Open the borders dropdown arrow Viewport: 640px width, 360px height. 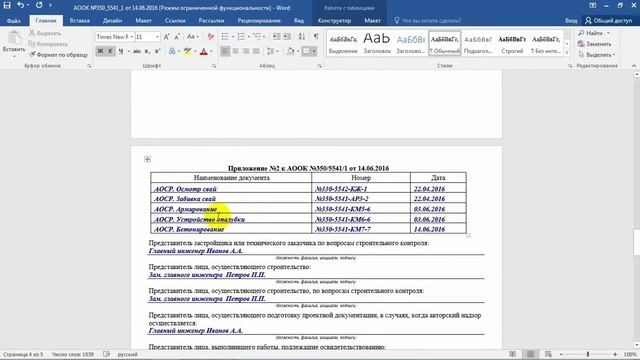point(314,51)
